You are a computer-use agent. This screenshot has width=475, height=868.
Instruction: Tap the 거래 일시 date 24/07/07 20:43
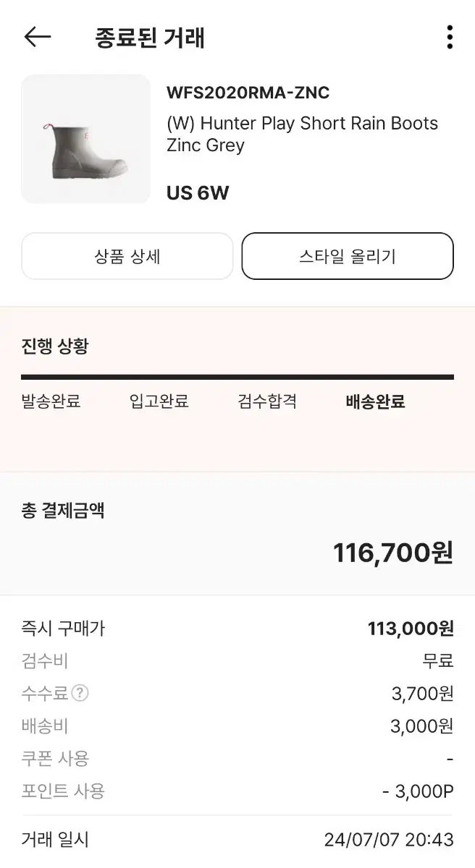389,840
